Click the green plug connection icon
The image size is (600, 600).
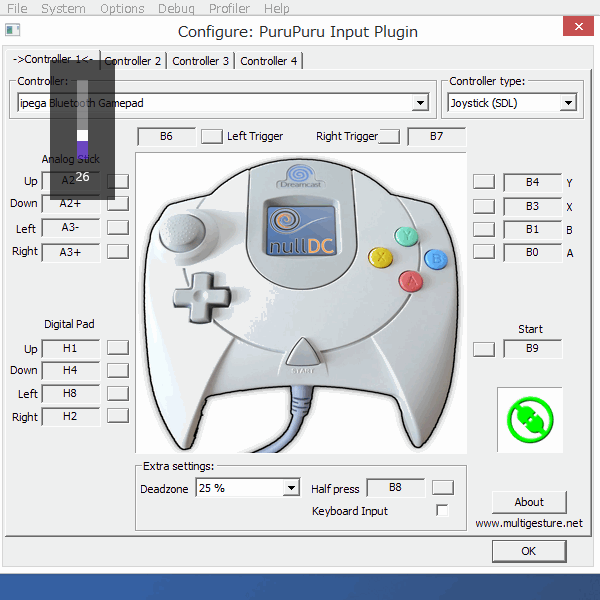coord(529,420)
